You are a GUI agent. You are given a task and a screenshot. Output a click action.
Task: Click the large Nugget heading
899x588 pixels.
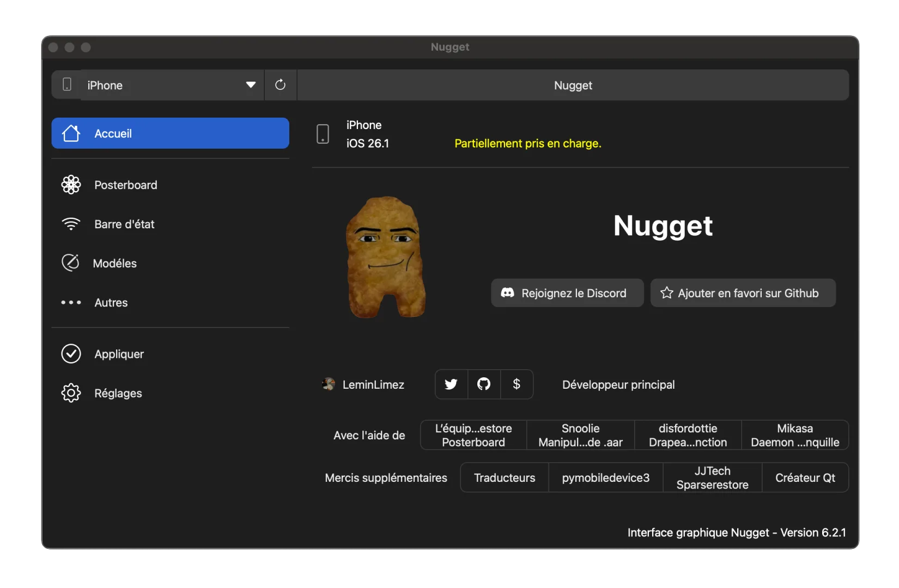pyautogui.click(x=663, y=225)
